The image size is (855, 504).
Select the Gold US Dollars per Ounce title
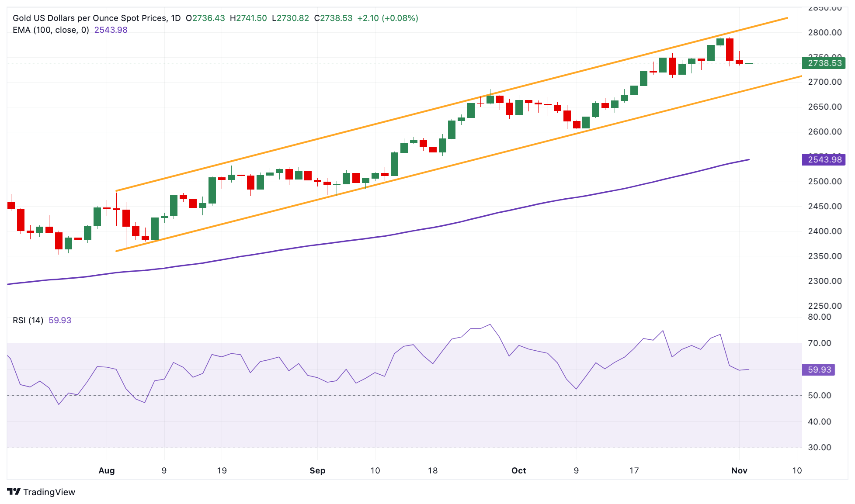[96, 18]
